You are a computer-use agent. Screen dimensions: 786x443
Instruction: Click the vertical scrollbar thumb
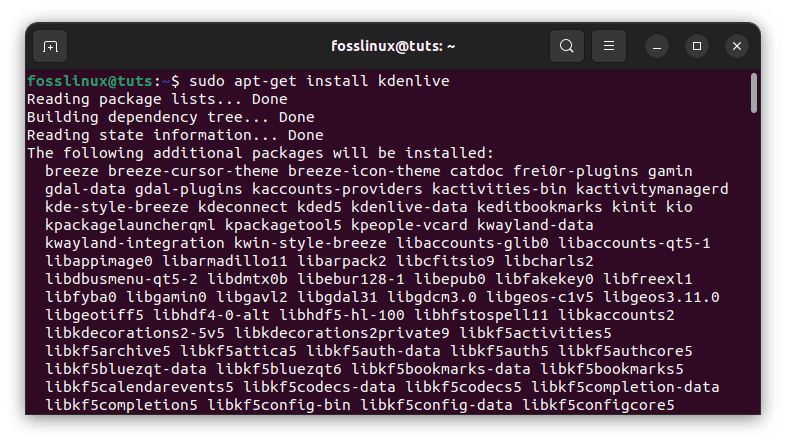point(753,93)
